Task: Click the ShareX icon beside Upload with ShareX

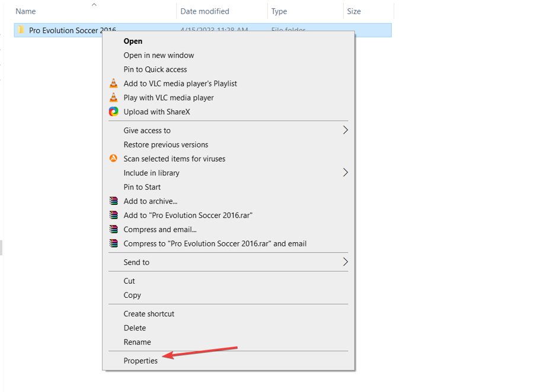Action: 113,111
